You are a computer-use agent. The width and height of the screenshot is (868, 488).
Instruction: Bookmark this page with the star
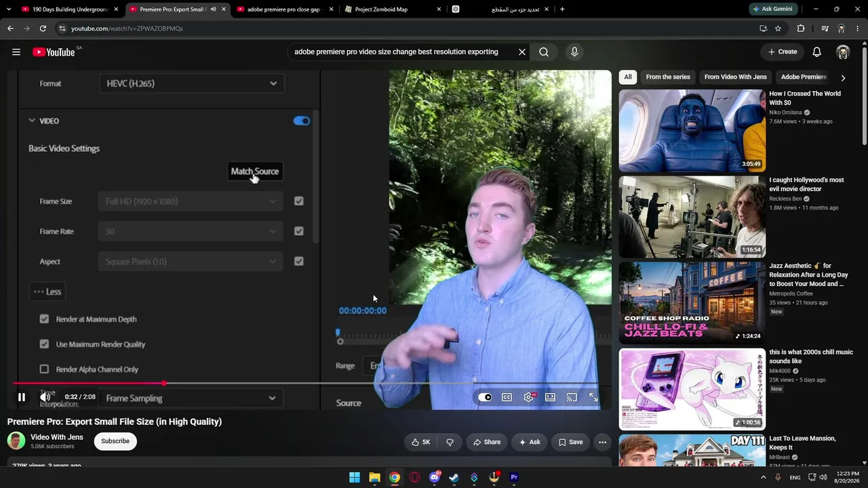[778, 28]
